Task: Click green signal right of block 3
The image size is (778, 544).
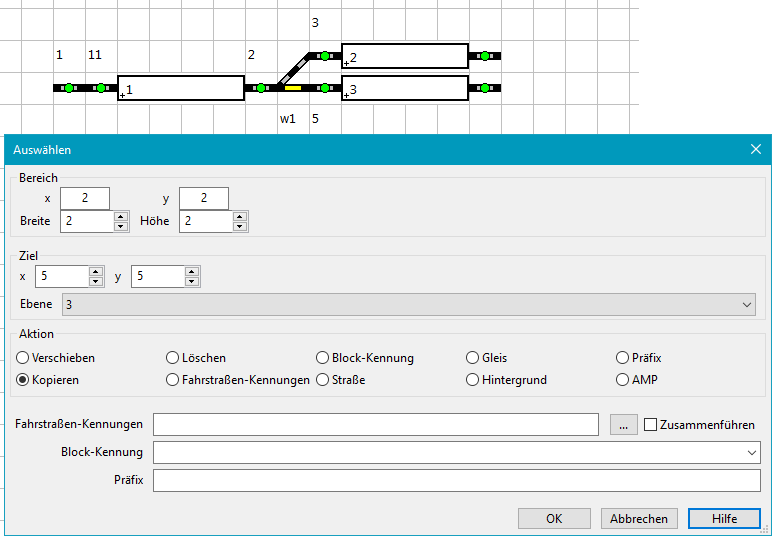Action: 485,88
